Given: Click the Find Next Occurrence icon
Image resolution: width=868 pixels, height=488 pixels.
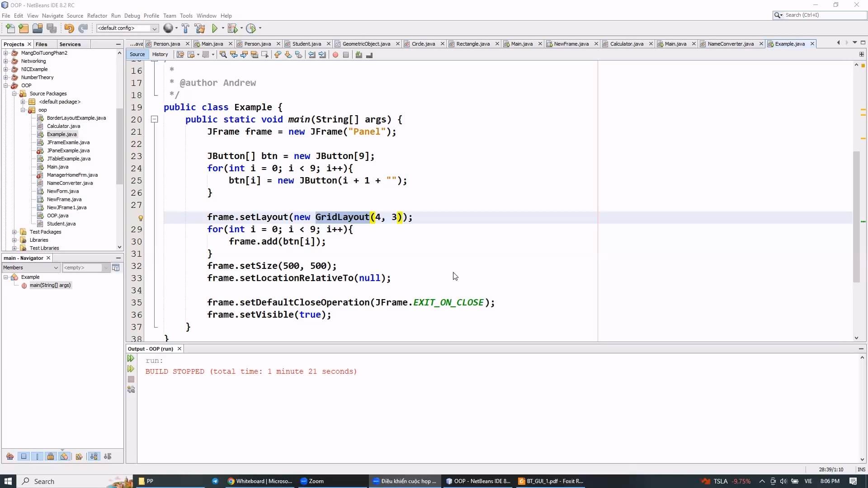Looking at the screenshot, I should [244, 55].
